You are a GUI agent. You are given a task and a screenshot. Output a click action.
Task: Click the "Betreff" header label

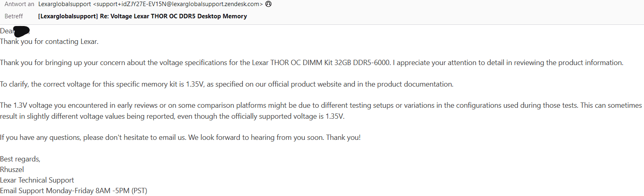(13, 16)
